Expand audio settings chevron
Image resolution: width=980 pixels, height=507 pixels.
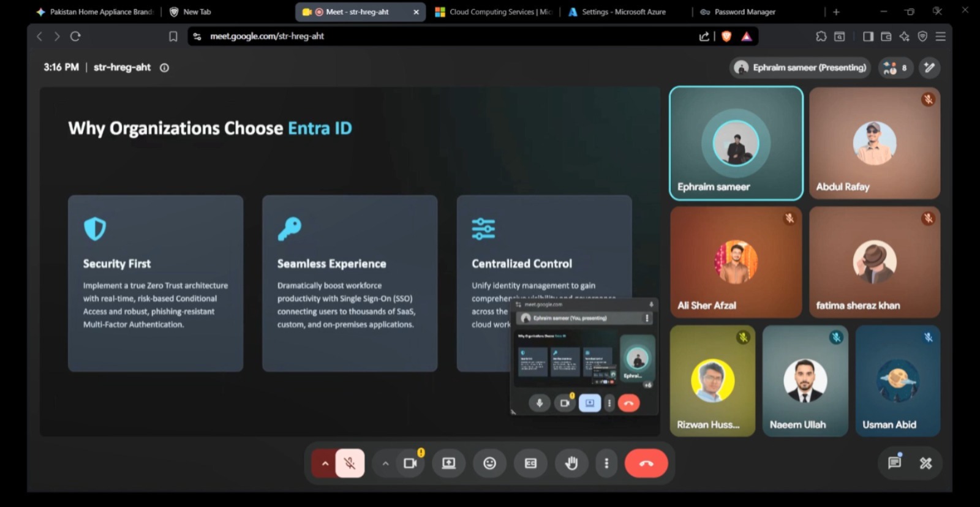325,464
